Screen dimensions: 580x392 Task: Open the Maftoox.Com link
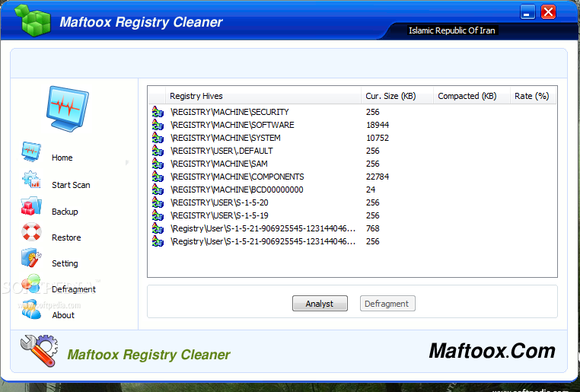[492, 351]
